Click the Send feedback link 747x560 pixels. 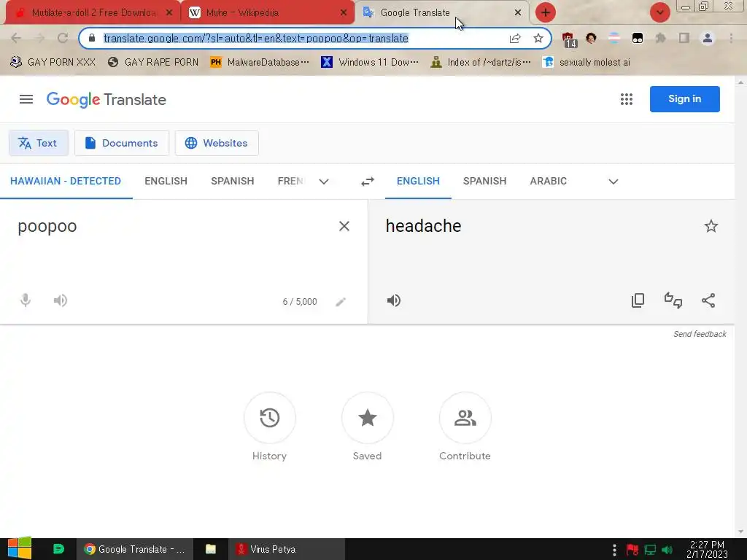(700, 334)
